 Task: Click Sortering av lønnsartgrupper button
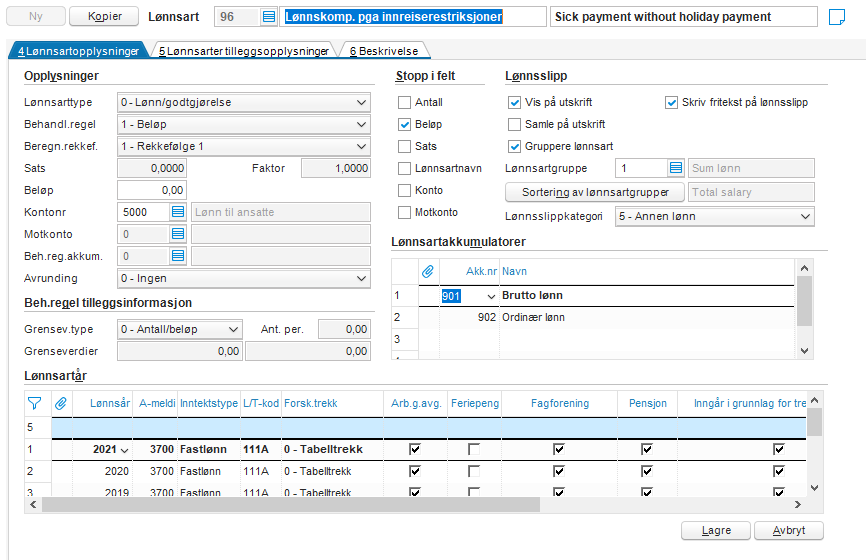(x=594, y=191)
